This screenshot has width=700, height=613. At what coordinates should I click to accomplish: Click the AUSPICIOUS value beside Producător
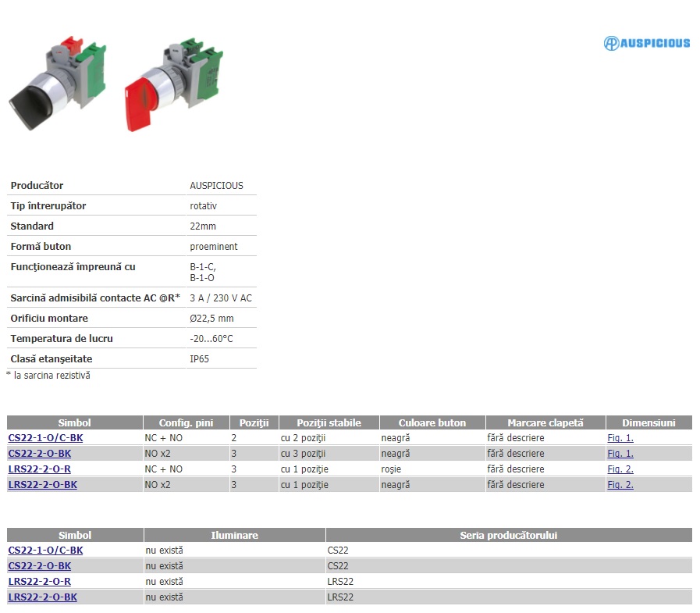[x=216, y=185]
